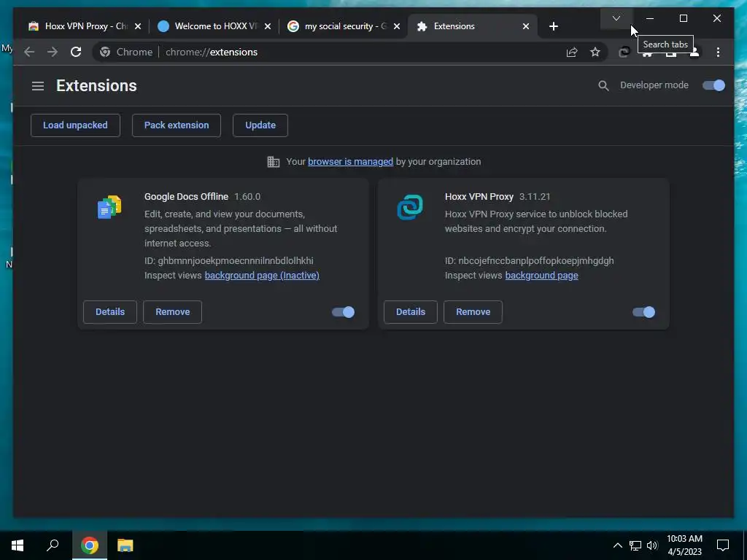Open the network status tray icon
The width and height of the screenshot is (747, 560).
(x=635, y=545)
